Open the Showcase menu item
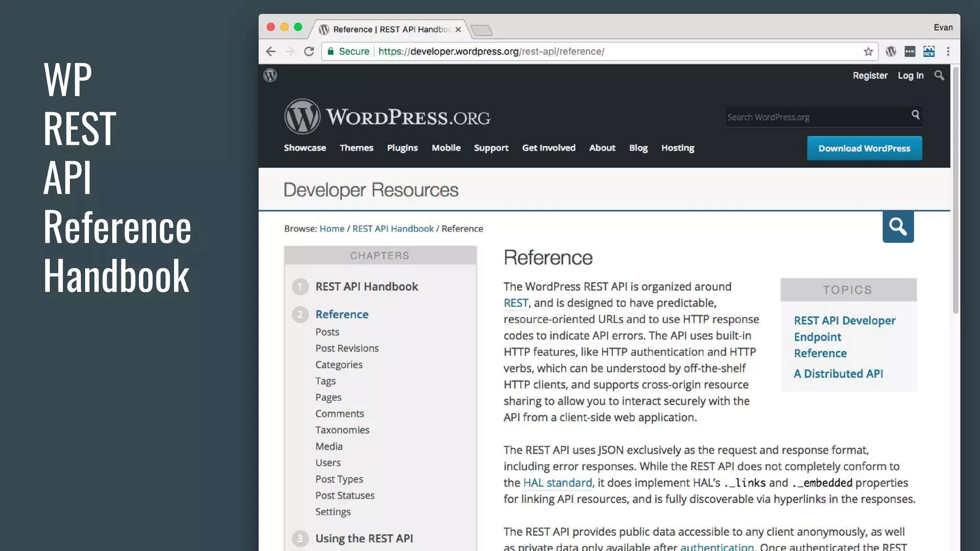 point(305,148)
